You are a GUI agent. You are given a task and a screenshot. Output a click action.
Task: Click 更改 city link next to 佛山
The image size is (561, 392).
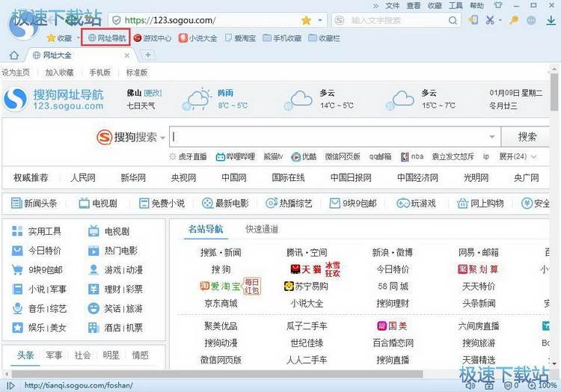coord(153,93)
